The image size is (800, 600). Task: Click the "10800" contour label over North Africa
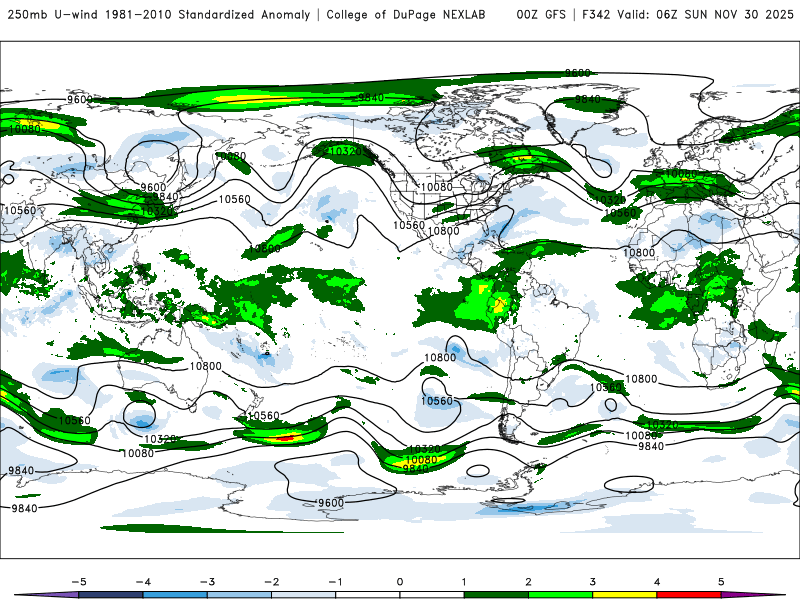[x=639, y=253]
